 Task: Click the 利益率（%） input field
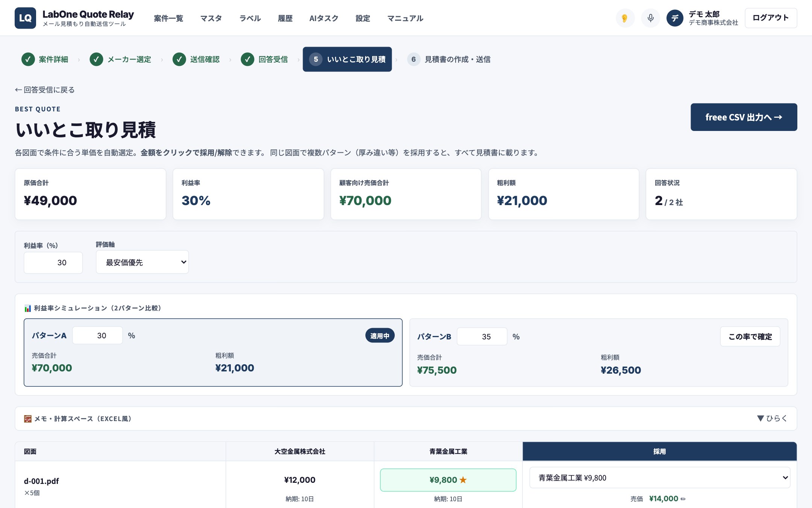[x=53, y=263]
